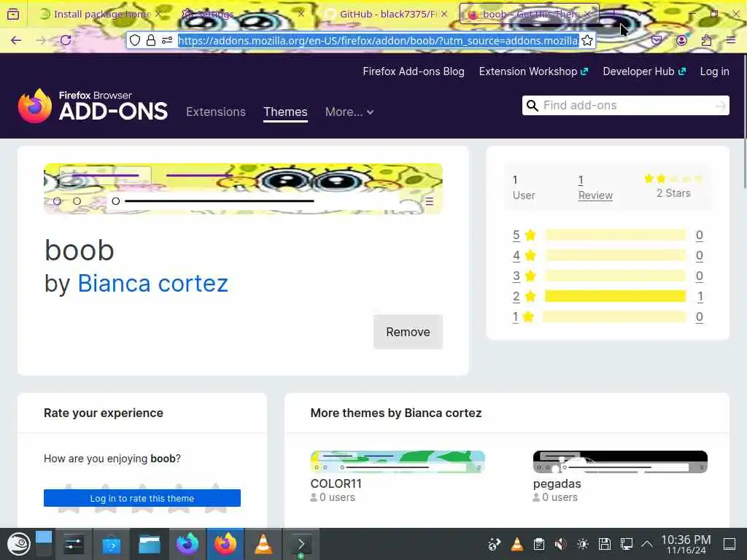The image size is (747, 560).
Task: Click the Firefox Add-ons logo
Action: (x=93, y=106)
